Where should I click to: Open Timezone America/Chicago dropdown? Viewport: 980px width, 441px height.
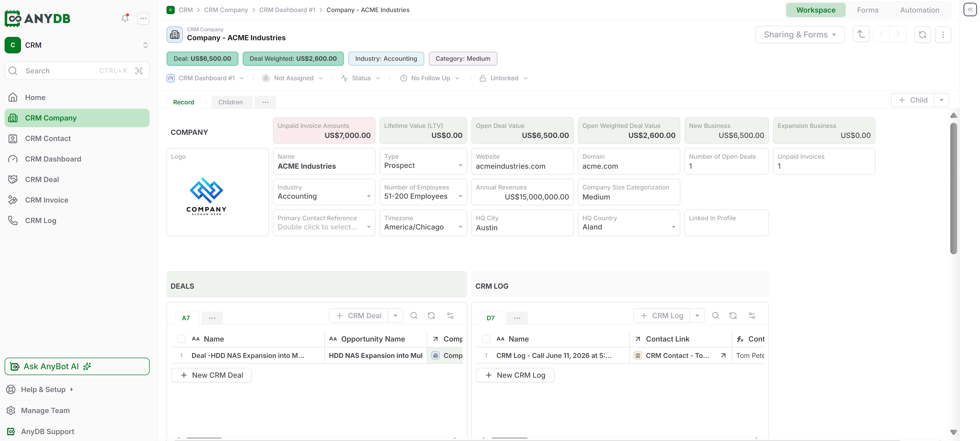(x=423, y=223)
